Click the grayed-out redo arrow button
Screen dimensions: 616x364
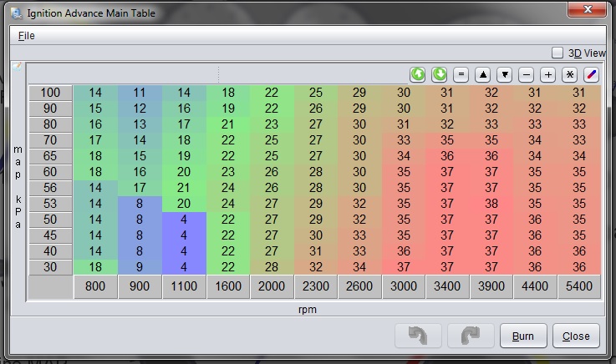(x=471, y=336)
